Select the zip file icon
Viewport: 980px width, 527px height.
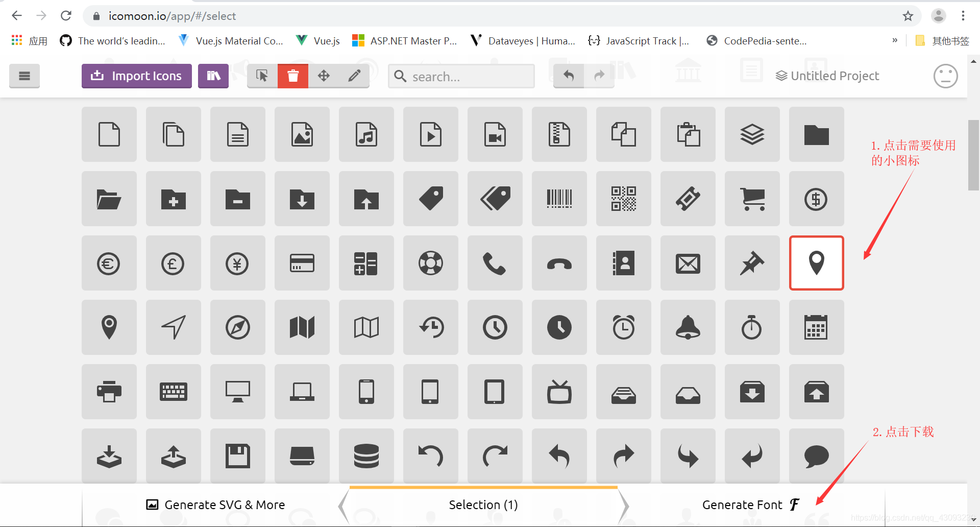click(559, 134)
